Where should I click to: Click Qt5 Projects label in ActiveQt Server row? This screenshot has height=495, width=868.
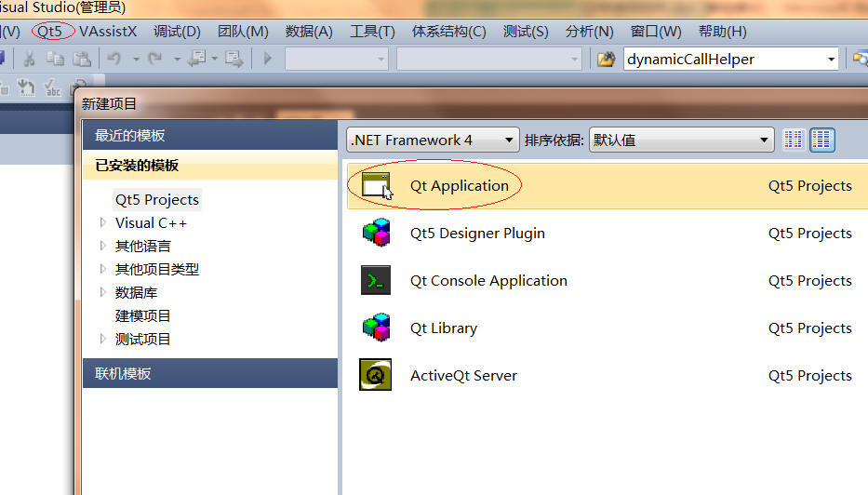click(x=810, y=375)
